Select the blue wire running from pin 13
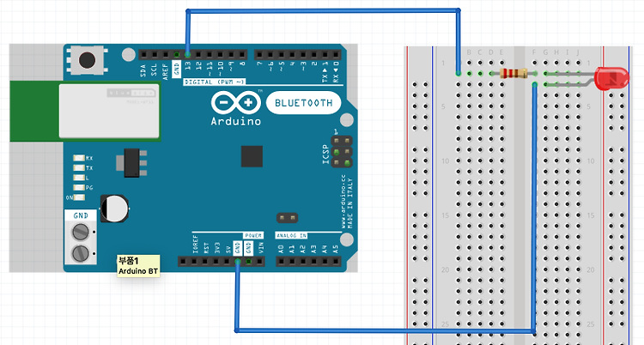This screenshot has width=644, height=345. click(323, 10)
